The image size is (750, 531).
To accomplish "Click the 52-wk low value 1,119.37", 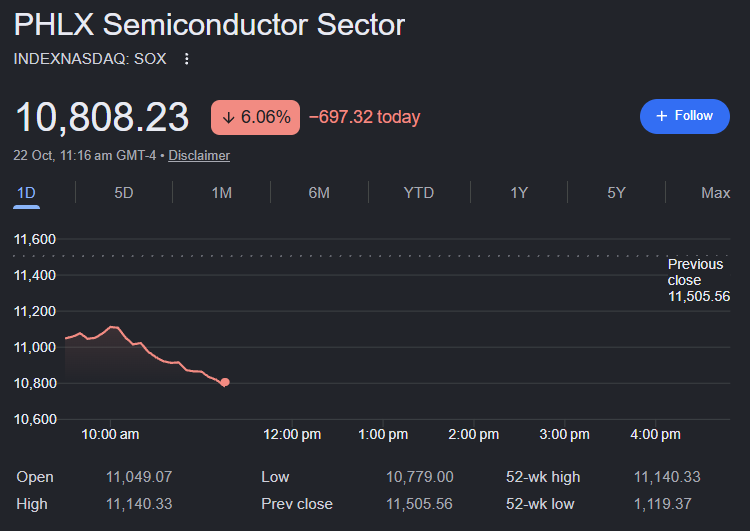I will pyautogui.click(x=662, y=504).
